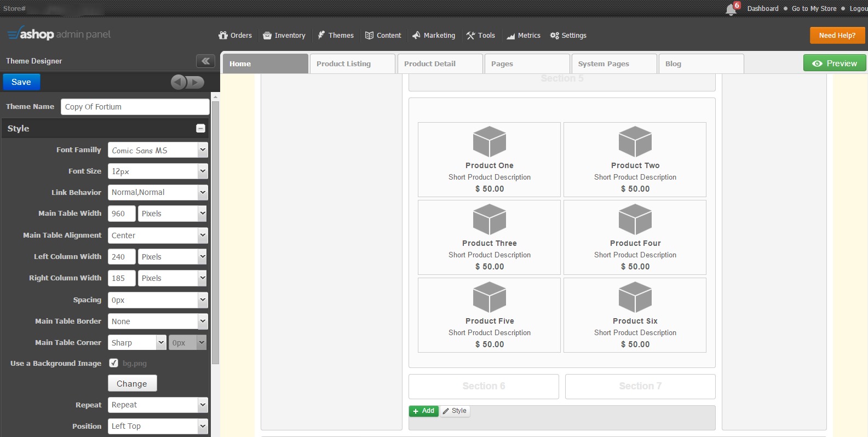This screenshot has height=437, width=868.
Task: Open the Inventory menu
Action: coord(284,36)
